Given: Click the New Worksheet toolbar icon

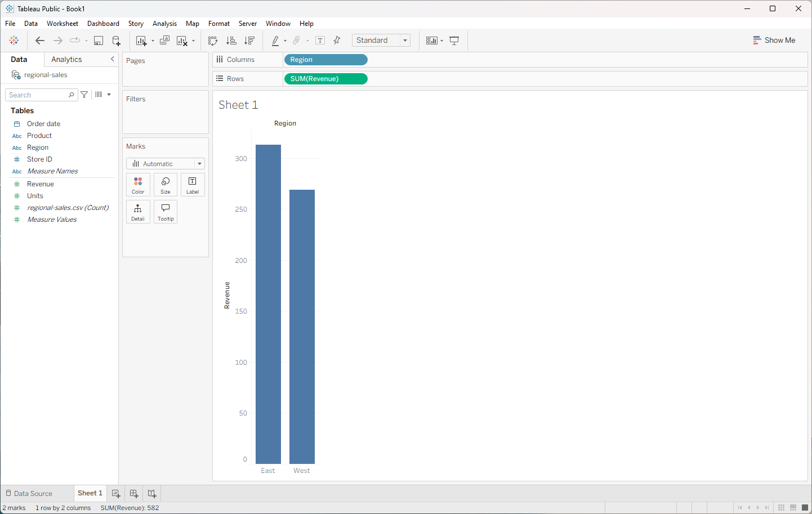Looking at the screenshot, I should [x=141, y=41].
